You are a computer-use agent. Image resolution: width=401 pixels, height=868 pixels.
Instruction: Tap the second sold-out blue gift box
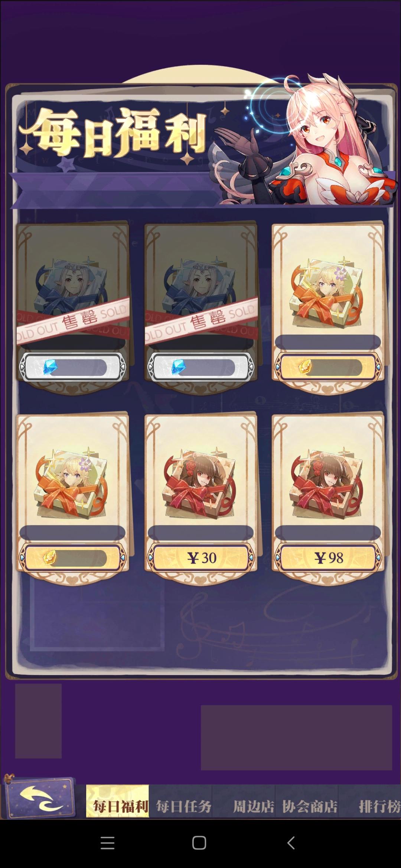coord(200,293)
